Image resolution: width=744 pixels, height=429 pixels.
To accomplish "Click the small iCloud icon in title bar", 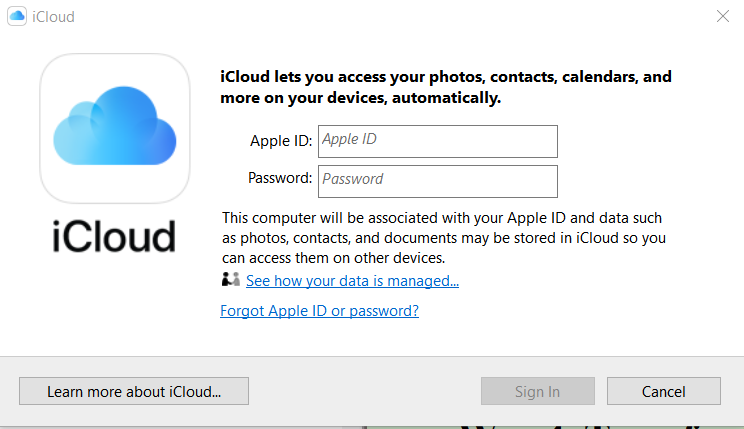I will pos(17,17).
